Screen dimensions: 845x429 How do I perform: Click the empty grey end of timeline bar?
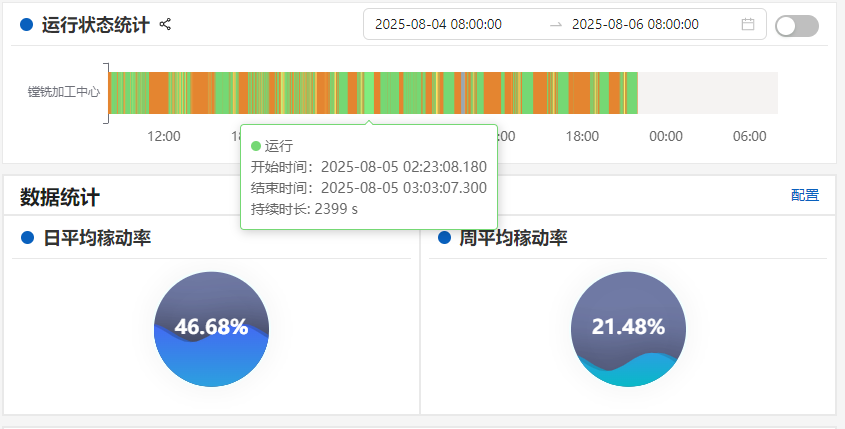point(708,93)
